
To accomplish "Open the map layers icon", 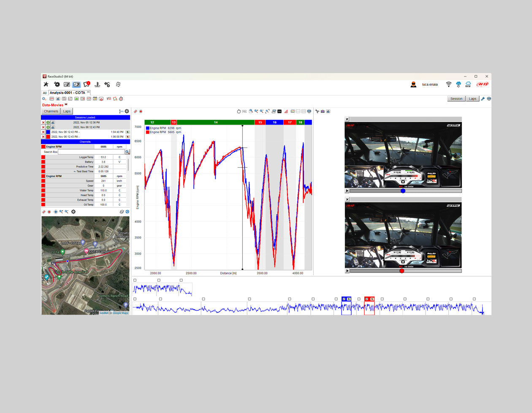I will click(x=122, y=212).
